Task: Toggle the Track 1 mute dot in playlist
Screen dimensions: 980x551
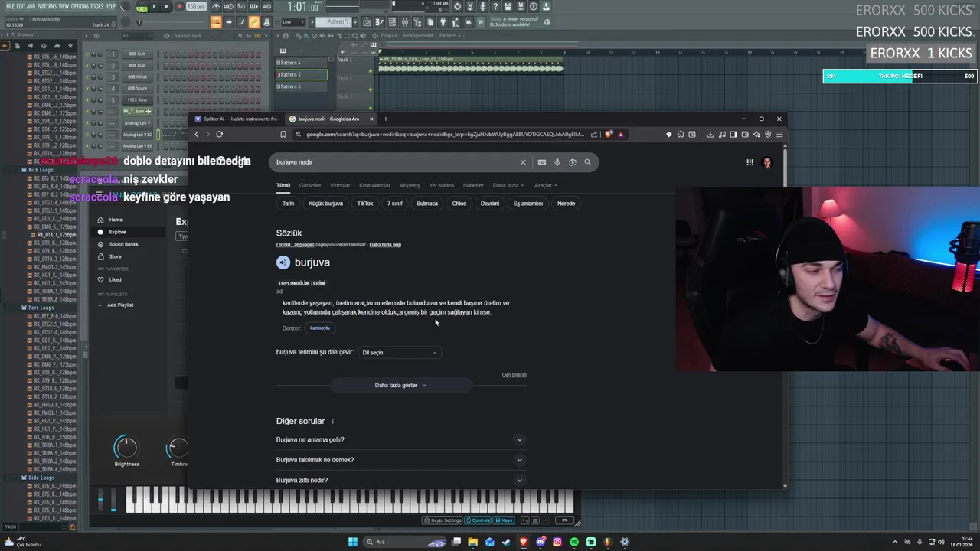Action: point(371,70)
